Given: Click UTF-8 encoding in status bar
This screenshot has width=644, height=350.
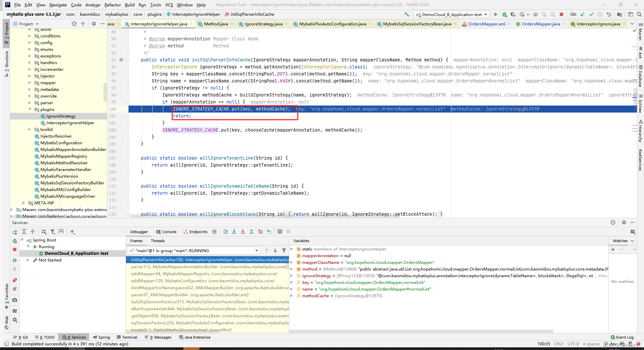Looking at the screenshot, I should click(573, 344).
